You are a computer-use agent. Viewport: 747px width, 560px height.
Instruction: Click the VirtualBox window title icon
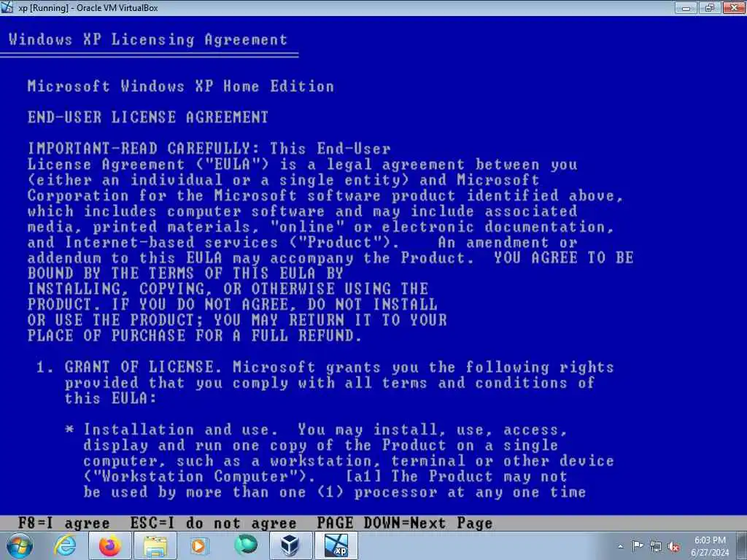(x=7, y=7)
